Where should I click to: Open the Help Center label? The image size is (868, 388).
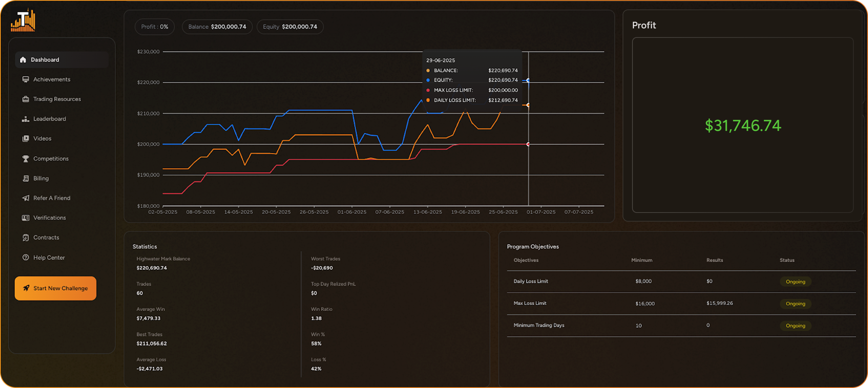pyautogui.click(x=49, y=257)
